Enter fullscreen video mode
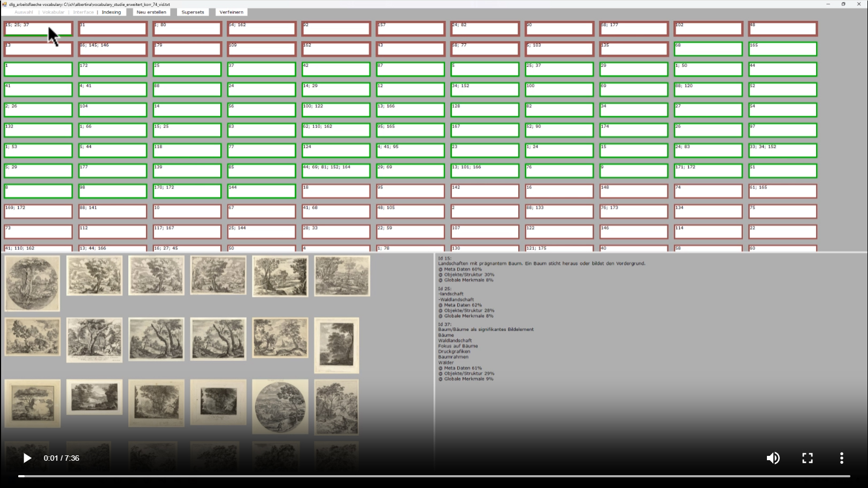Image resolution: width=868 pixels, height=488 pixels. [x=807, y=458]
